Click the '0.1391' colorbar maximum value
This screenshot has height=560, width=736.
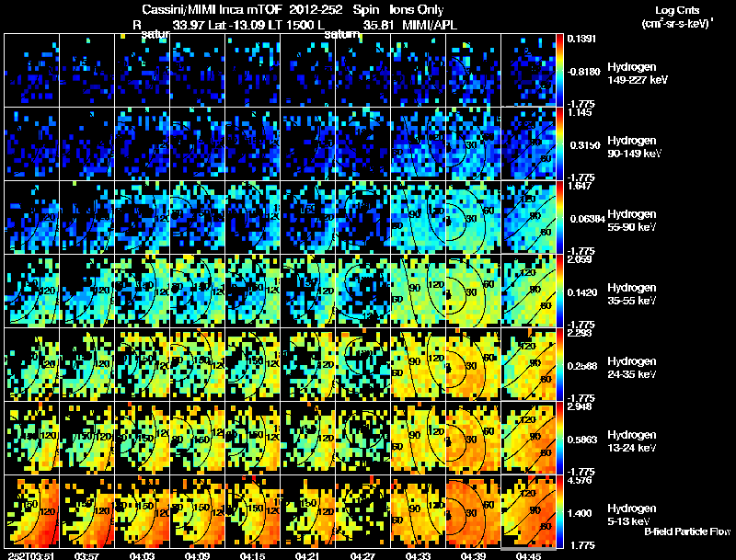(581, 39)
